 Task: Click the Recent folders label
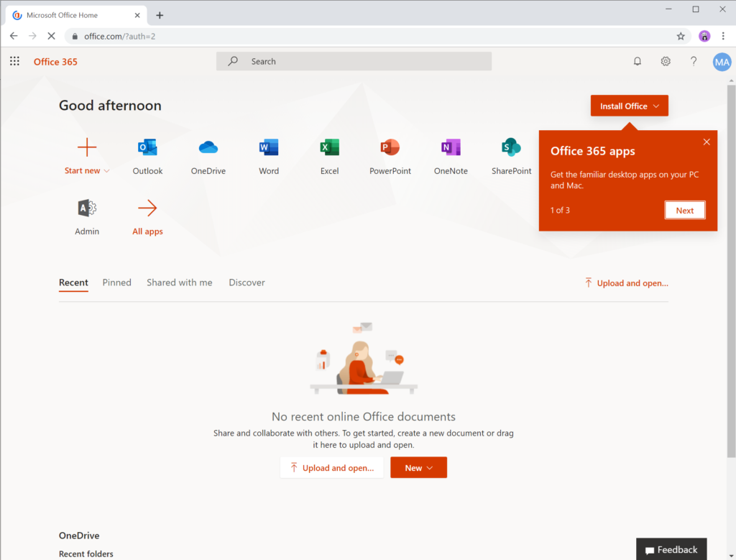[86, 554]
